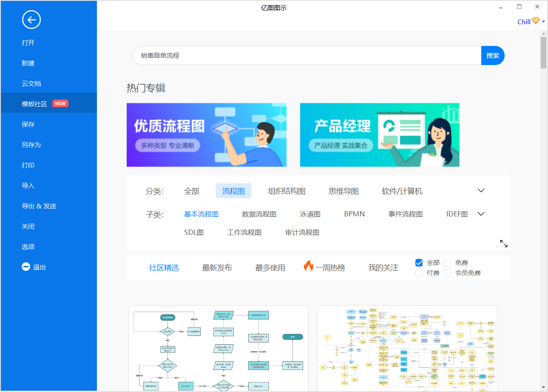Choose the 数据流程图 subcategory

pos(259,214)
